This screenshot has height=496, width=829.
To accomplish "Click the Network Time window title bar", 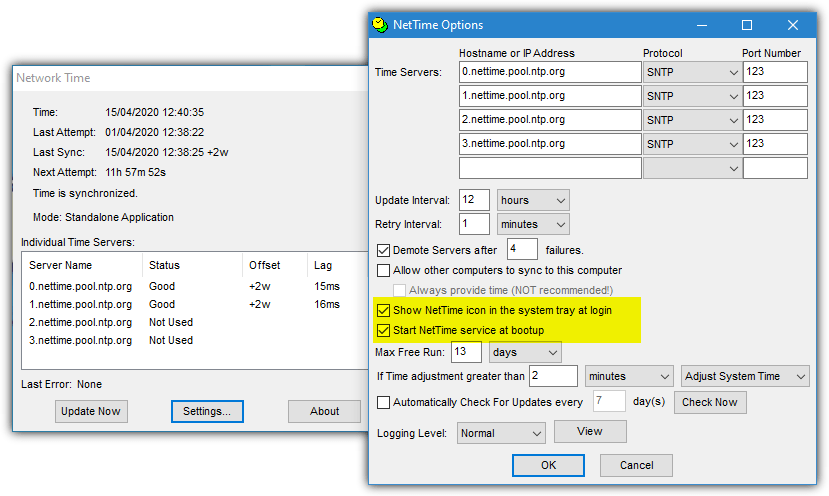I will pos(190,78).
